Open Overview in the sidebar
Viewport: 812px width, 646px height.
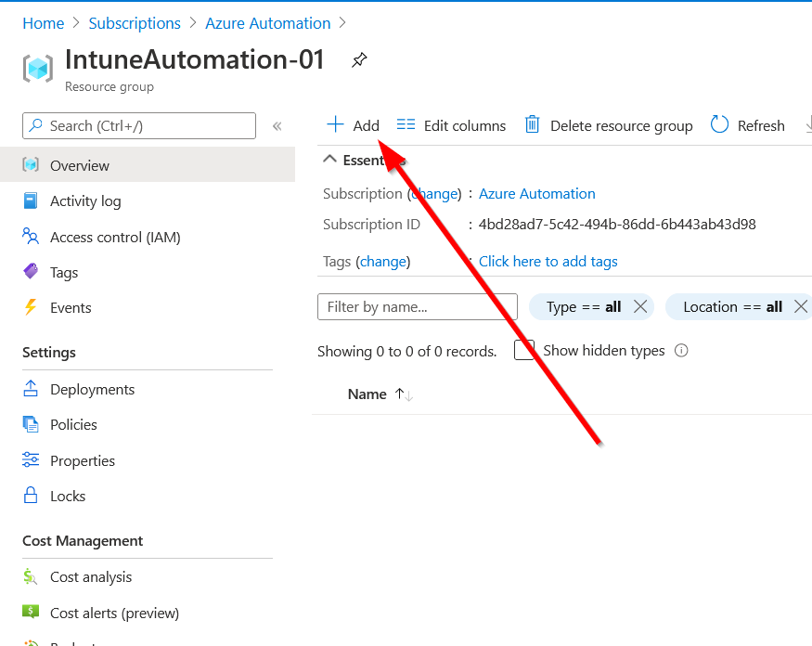click(148, 165)
